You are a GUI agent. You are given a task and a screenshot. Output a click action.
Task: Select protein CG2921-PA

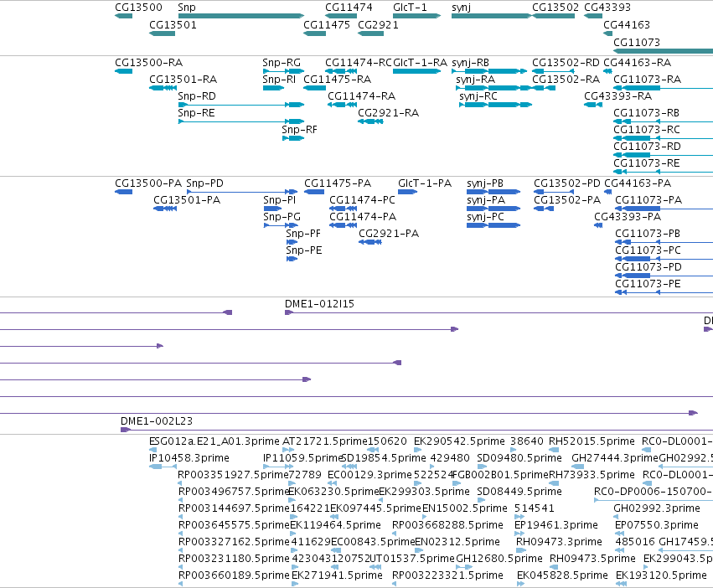tap(370, 242)
